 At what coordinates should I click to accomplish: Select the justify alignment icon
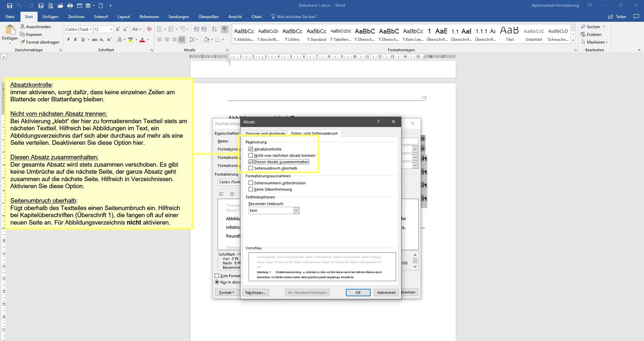[x=182, y=40]
